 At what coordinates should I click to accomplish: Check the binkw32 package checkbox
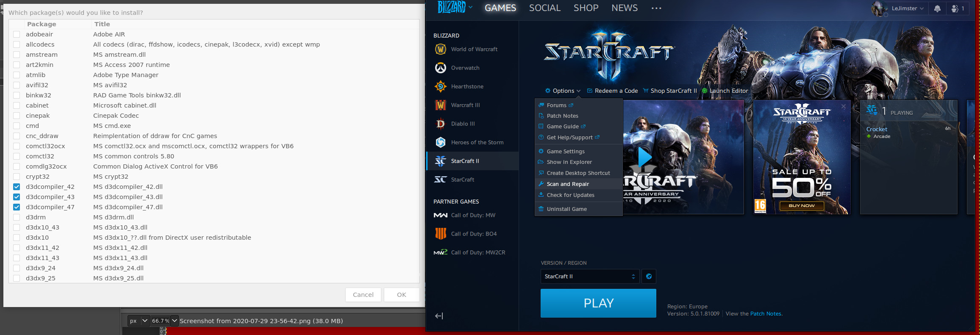coord(17,95)
